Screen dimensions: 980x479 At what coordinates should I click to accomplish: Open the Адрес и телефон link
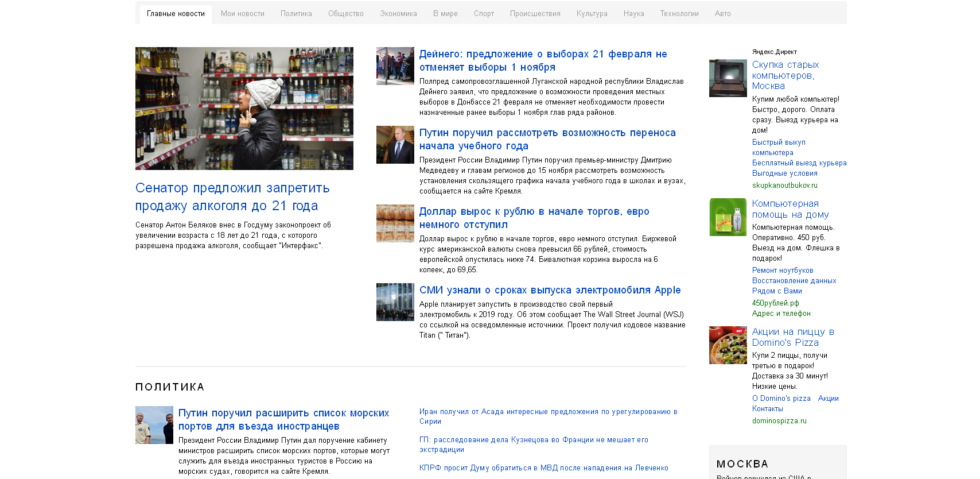point(781,314)
